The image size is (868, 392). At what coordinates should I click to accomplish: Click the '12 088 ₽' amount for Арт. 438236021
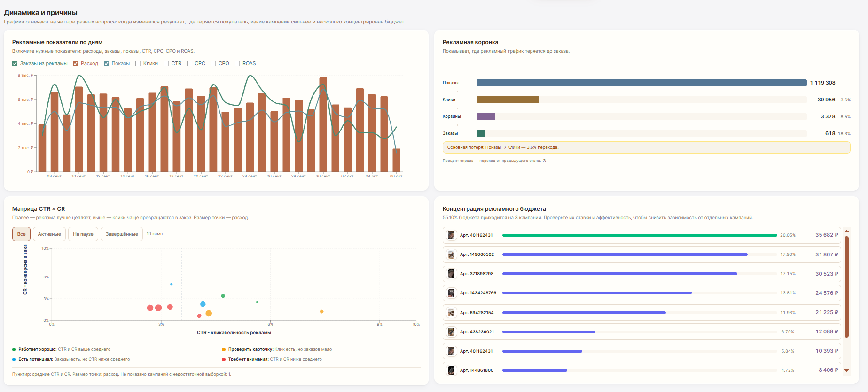pyautogui.click(x=827, y=331)
